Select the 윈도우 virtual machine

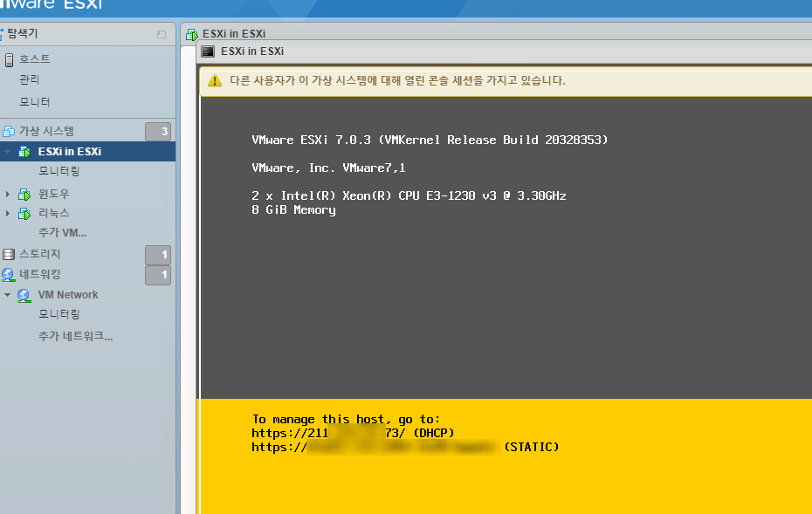[54, 194]
